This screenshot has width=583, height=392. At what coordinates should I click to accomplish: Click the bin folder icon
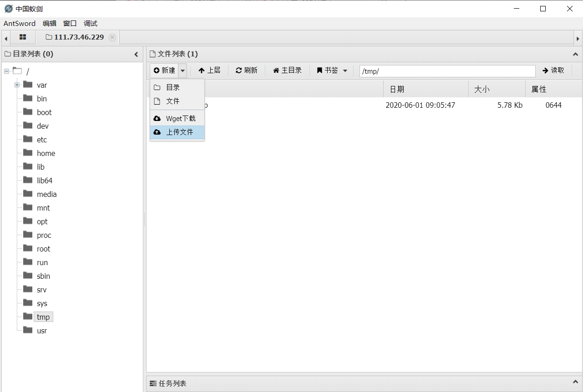coord(28,98)
